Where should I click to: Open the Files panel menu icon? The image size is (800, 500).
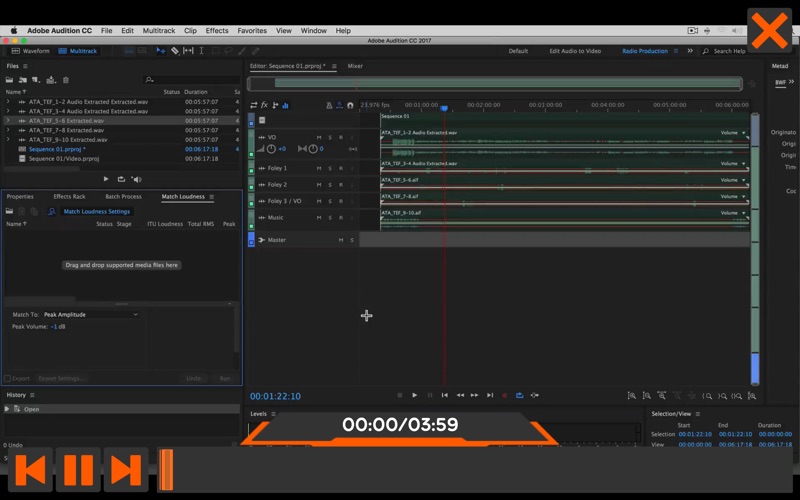(25, 66)
